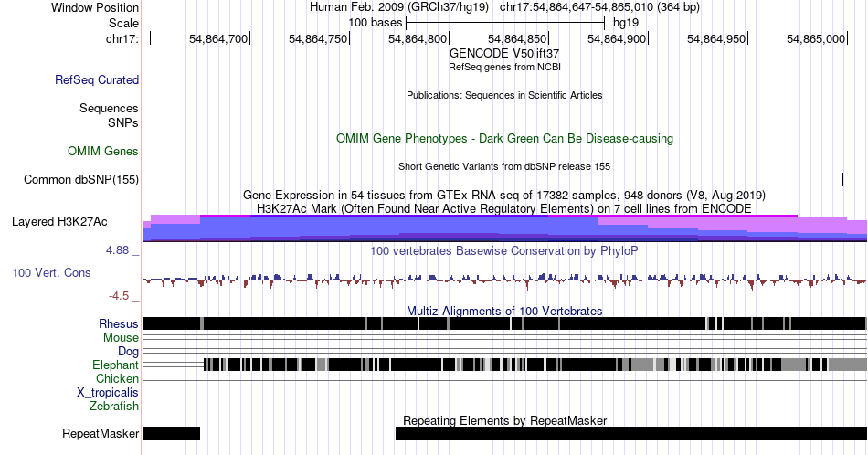This screenshot has width=868, height=455.
Task: Select the Mouse alignment row label
Action: (121, 338)
